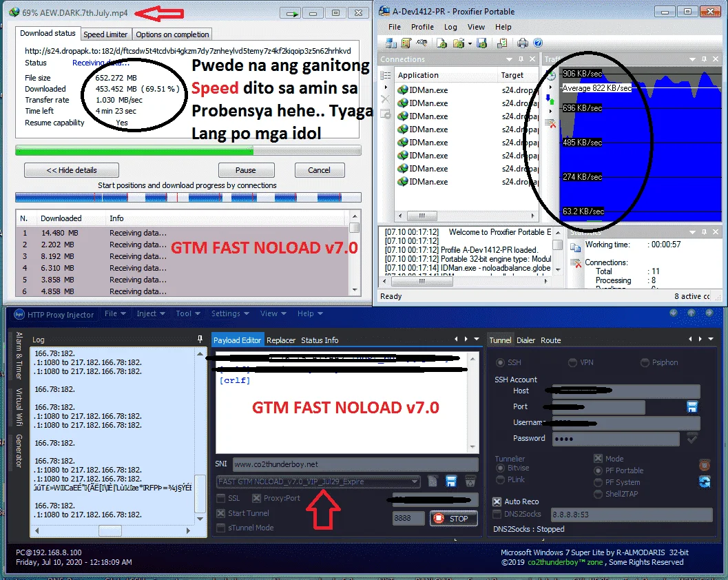Screen dimensions: 728x580
Task: Enable the DNS2Socks checkbox
Action: point(497,514)
